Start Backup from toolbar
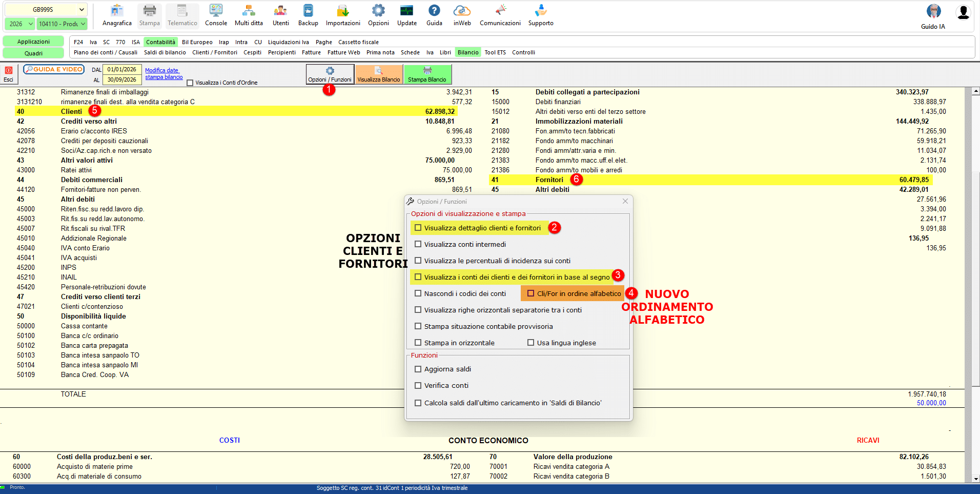 pos(308,15)
